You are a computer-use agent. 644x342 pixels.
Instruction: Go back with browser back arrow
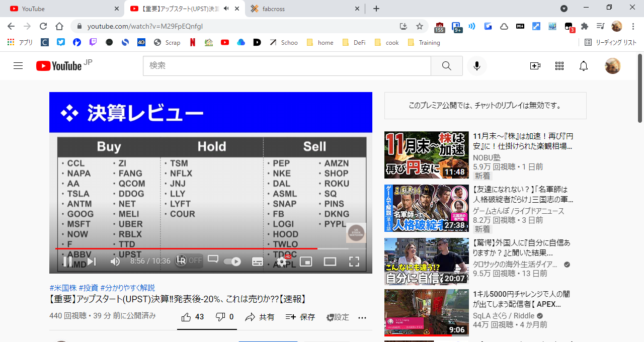click(x=11, y=26)
